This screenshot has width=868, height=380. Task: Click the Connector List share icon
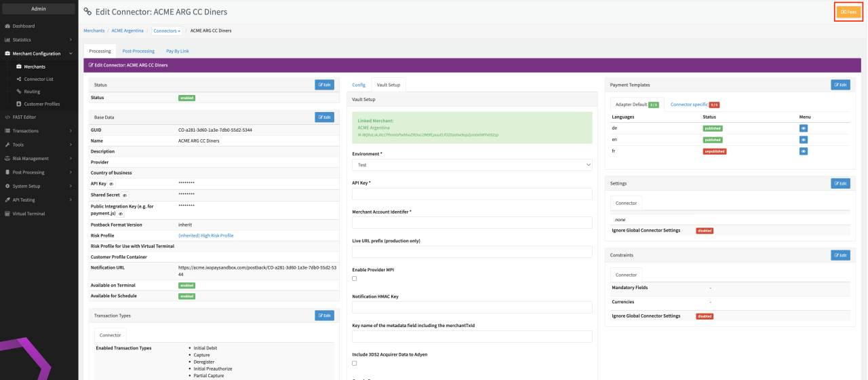point(18,79)
